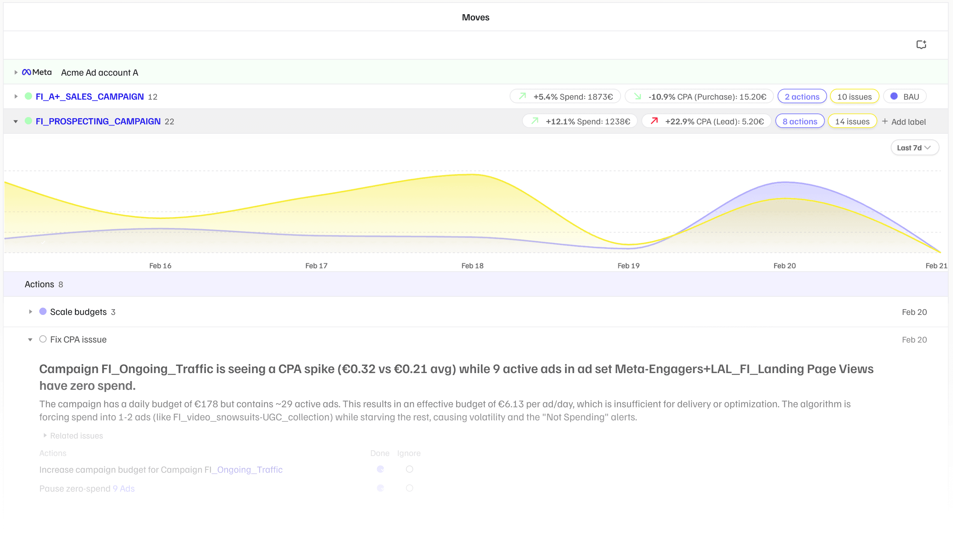Click green status dot of FI_A+_SALES_CAMPAIGN
Viewport: 953px width, 560px height.
[x=28, y=96]
